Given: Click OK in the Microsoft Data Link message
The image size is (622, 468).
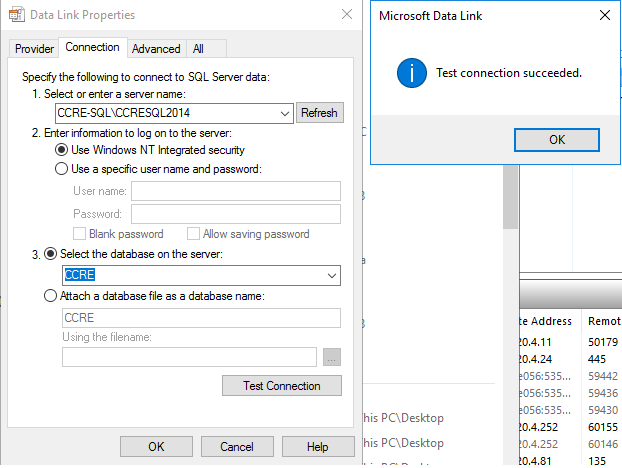Looking at the screenshot, I should point(557,140).
